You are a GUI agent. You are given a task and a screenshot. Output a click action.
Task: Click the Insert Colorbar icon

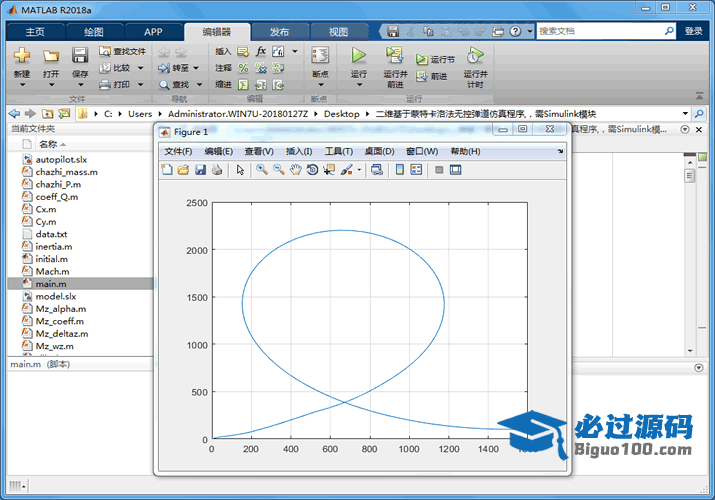tap(399, 170)
